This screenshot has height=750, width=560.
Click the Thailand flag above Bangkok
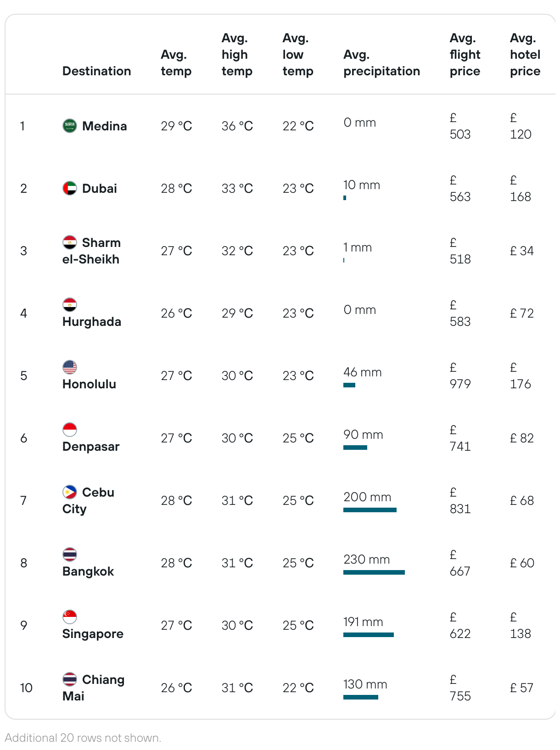pyautogui.click(x=70, y=554)
